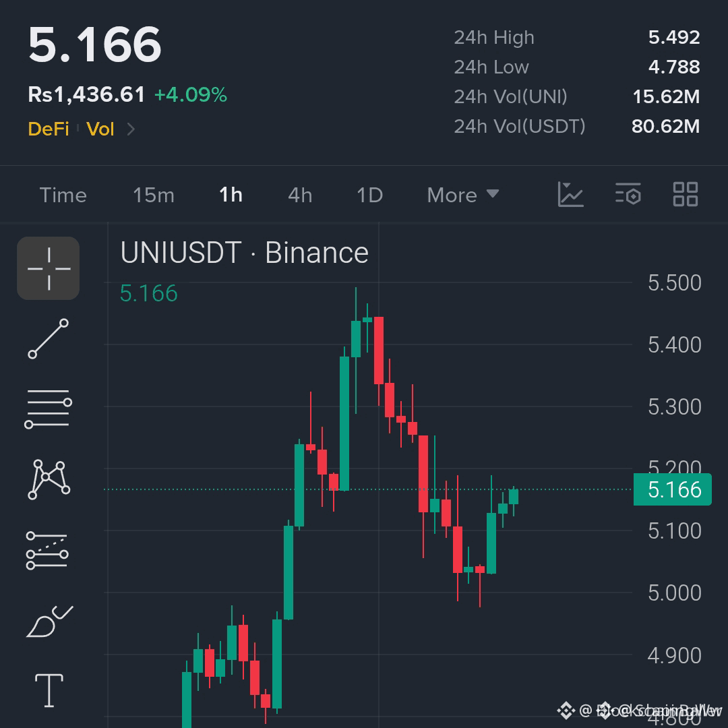
Task: Open the chart indicators icon
Action: [x=570, y=195]
